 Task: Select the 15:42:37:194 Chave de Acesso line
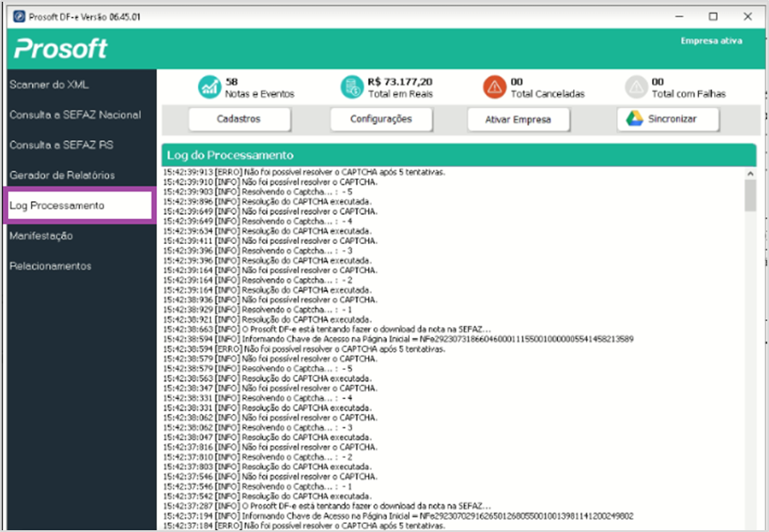click(x=398, y=516)
